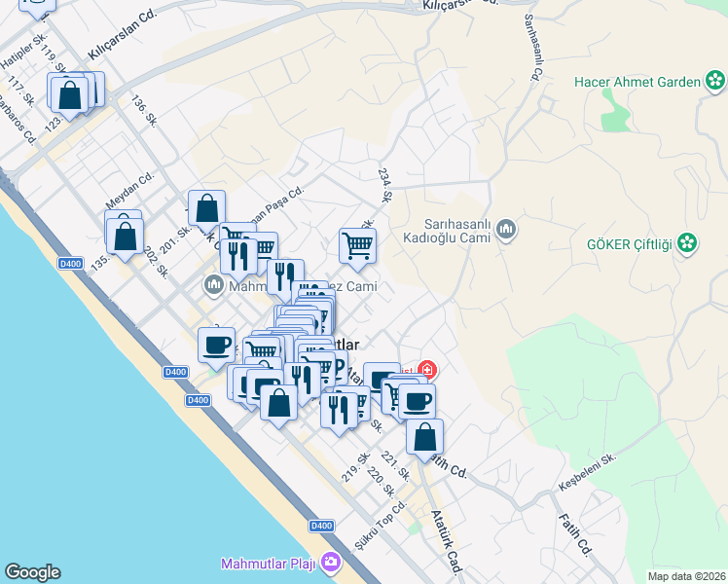The width and height of the screenshot is (728, 584).
Task: Select the Sarıhasanlı Kadıoğlu Cami mosque icon
Action: [x=506, y=230]
